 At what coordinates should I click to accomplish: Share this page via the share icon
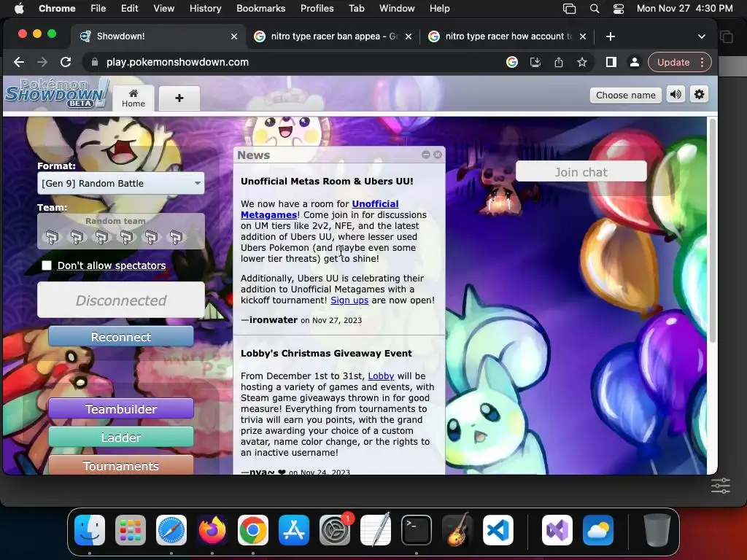pos(559,62)
